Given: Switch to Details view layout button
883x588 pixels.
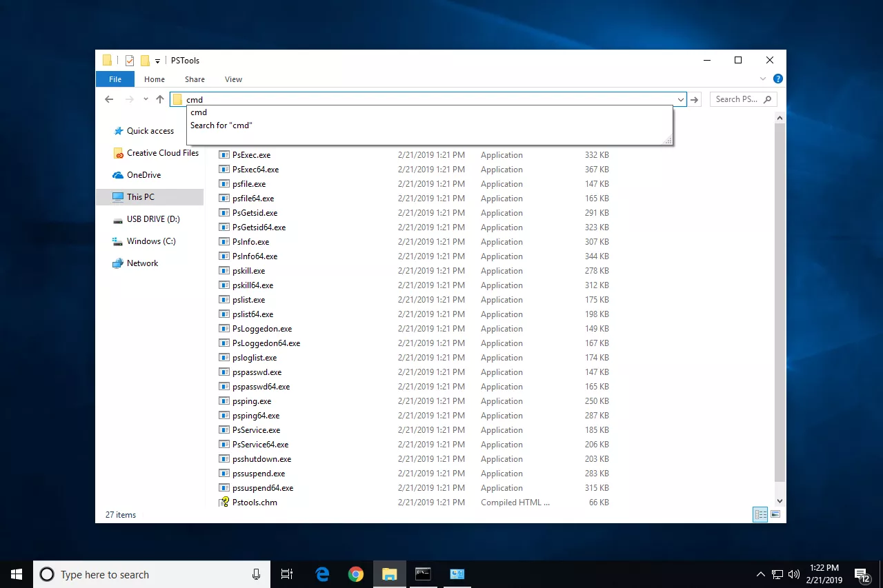Looking at the screenshot, I should (x=760, y=514).
